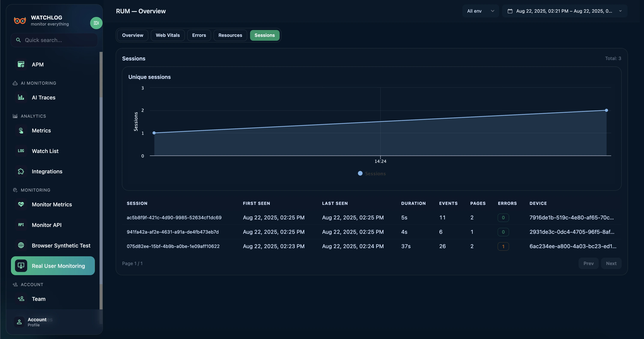Screen dimensions: 644x339
Task: Open AI Traces bar chart icon
Action: pyautogui.click(x=21, y=97)
